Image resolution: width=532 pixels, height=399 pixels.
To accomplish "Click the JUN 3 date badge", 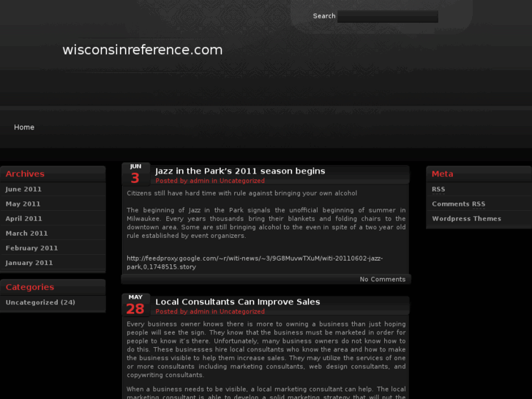I will click(135, 174).
